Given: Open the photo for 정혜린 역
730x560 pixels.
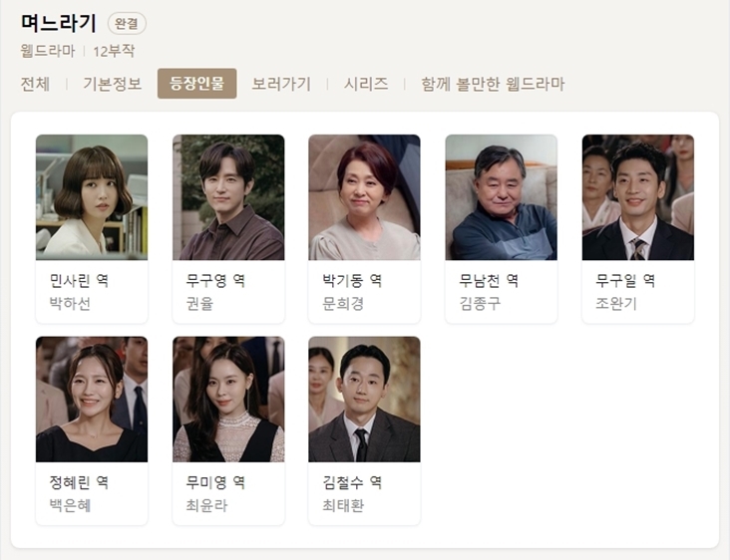Looking at the screenshot, I should click(x=92, y=399).
